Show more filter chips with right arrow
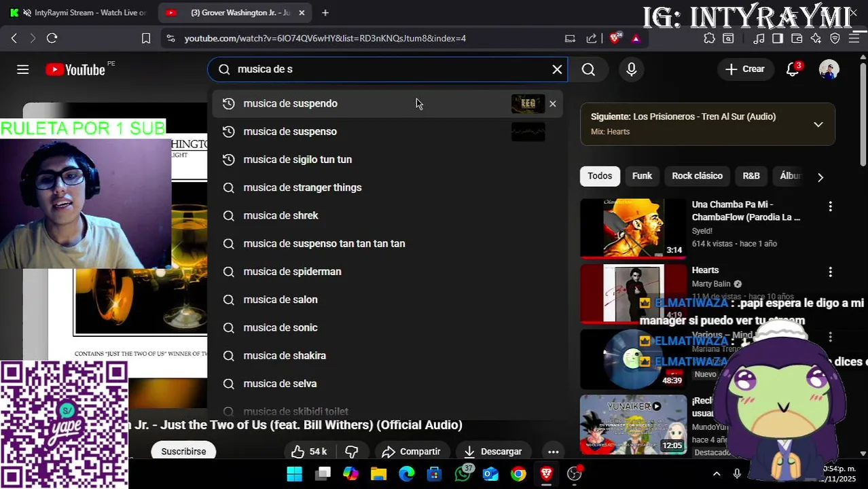The image size is (868, 489). tap(820, 177)
